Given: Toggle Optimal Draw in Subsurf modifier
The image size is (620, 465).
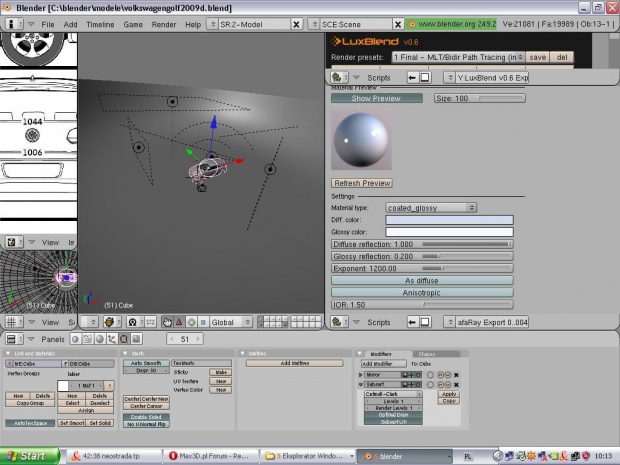Looking at the screenshot, I should point(392,415).
